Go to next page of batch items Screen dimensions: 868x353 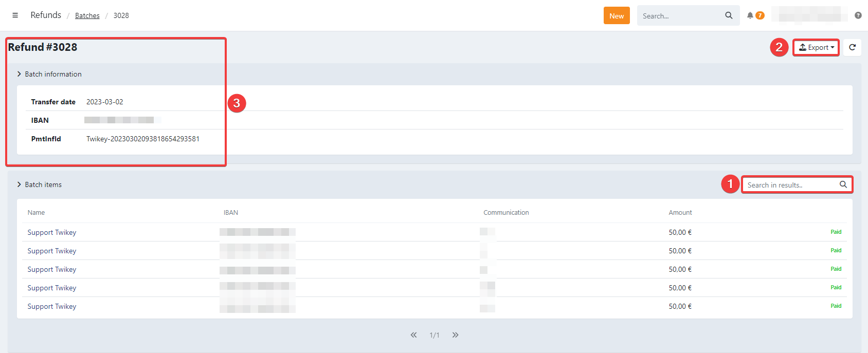tap(455, 335)
